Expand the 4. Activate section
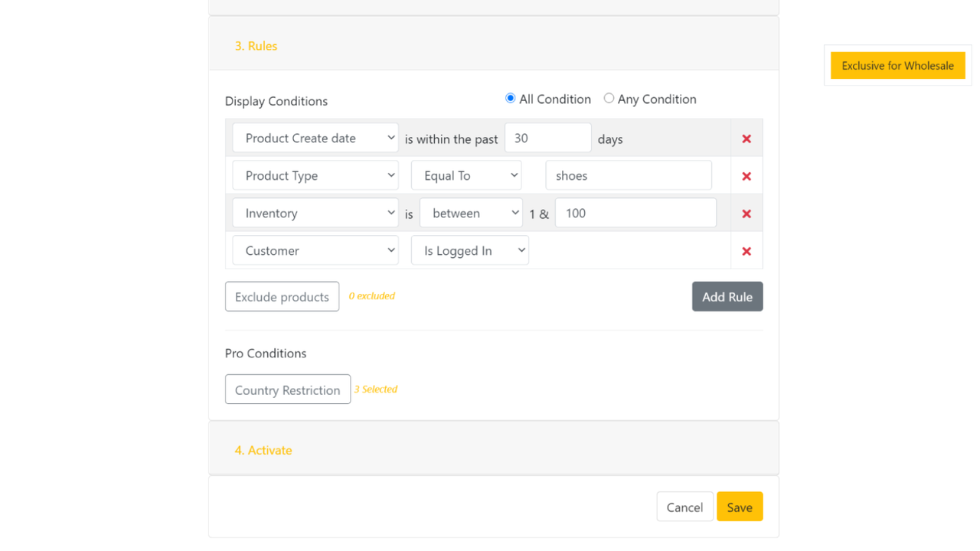 click(494, 450)
